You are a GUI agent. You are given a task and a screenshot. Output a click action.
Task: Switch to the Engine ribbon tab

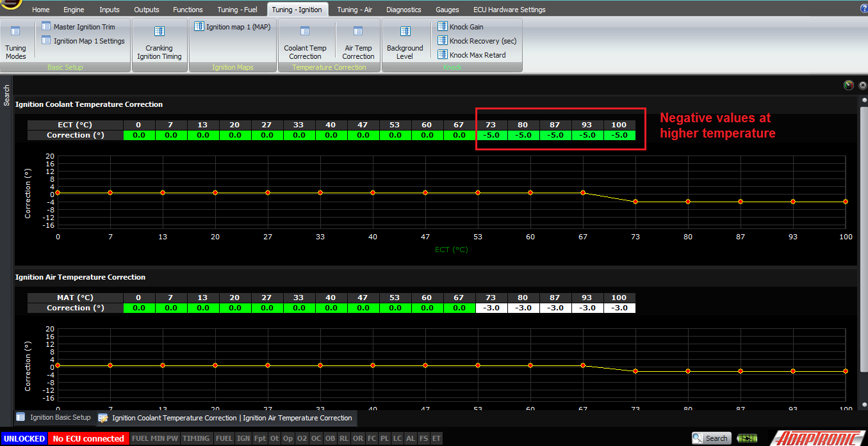tap(74, 10)
